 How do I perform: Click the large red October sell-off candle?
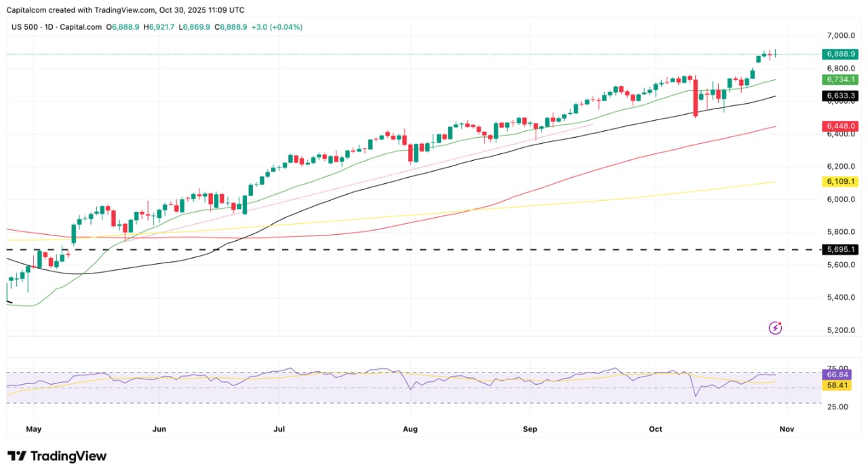[695, 98]
